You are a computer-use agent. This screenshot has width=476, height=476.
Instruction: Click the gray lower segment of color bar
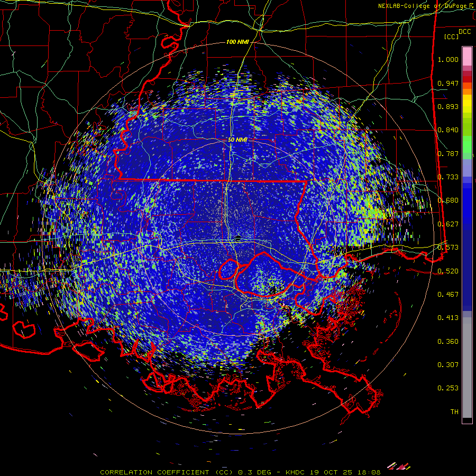(x=467, y=368)
